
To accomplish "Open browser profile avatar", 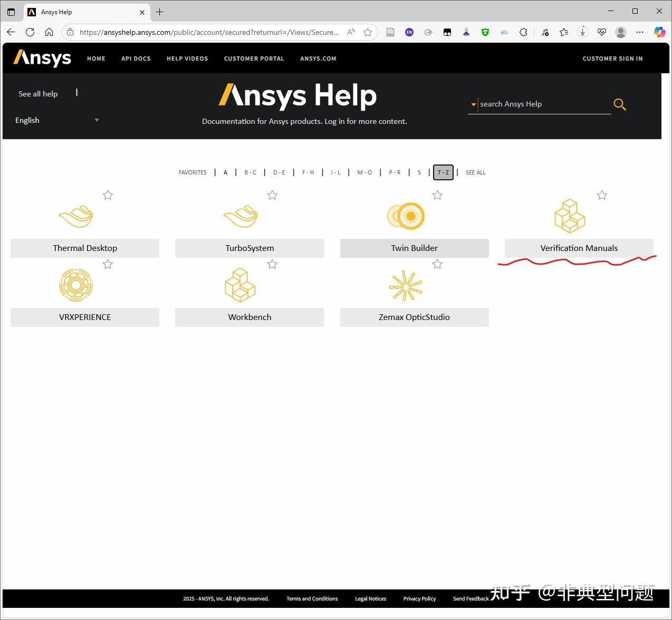I will point(621,32).
